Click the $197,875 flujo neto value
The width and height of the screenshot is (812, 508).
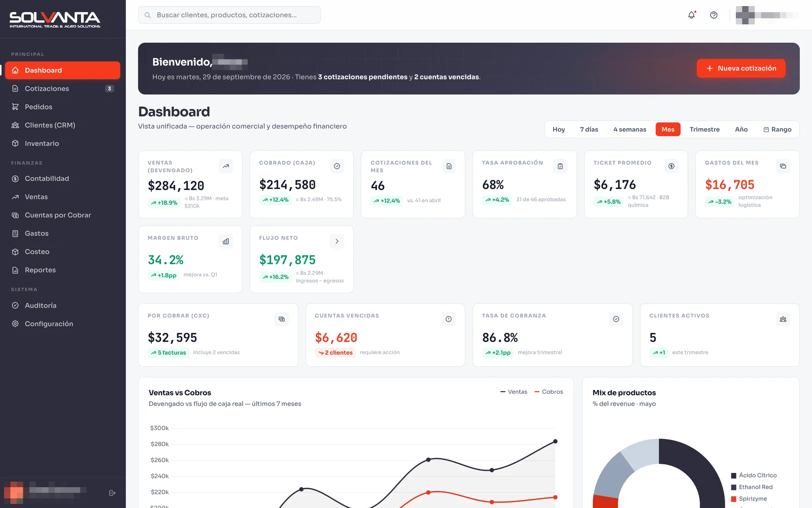tap(287, 260)
